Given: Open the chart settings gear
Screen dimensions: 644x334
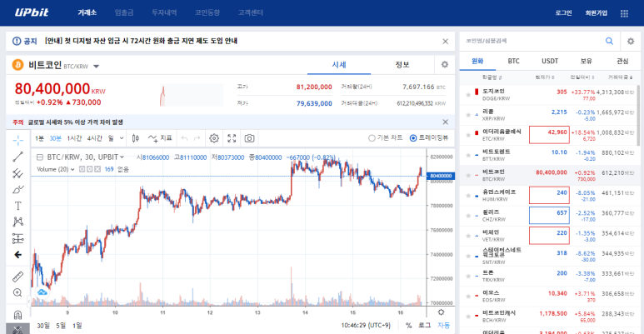Looking at the screenshot, I should tap(214, 138).
